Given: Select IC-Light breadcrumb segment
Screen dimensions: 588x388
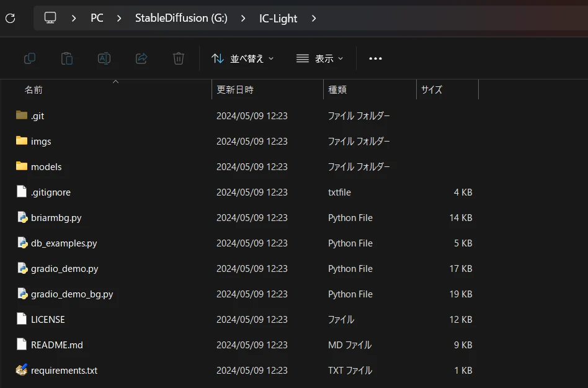Looking at the screenshot, I should [x=278, y=18].
